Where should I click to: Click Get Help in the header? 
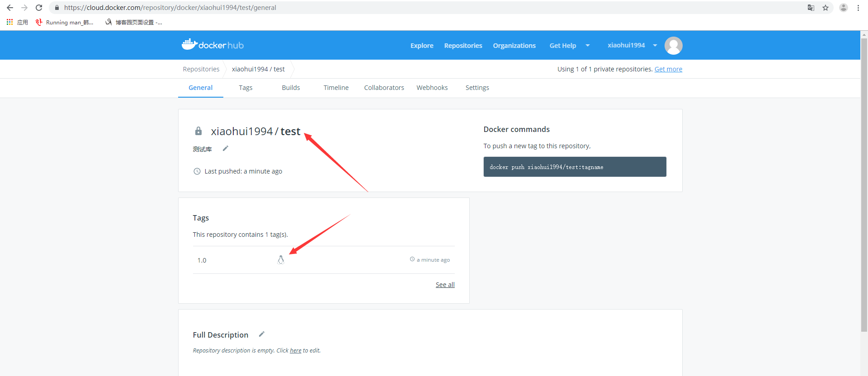click(x=563, y=46)
